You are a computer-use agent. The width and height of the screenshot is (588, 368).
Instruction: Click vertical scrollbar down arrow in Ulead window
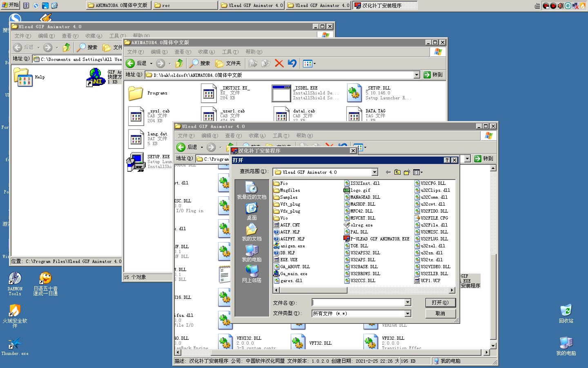[x=493, y=346]
